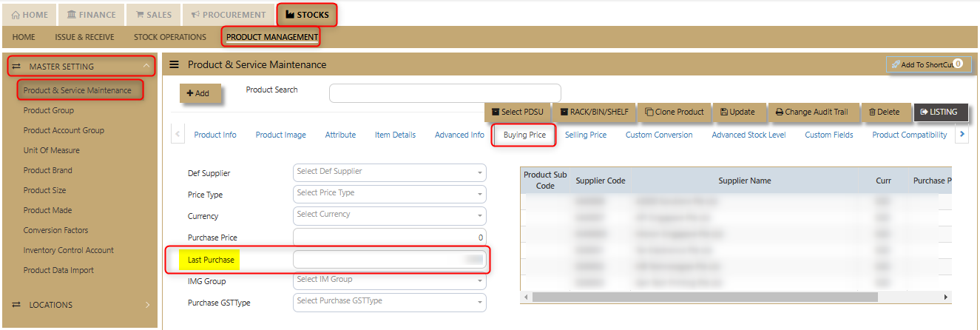Click the supplier table horizontal scrollbar

[703, 297]
